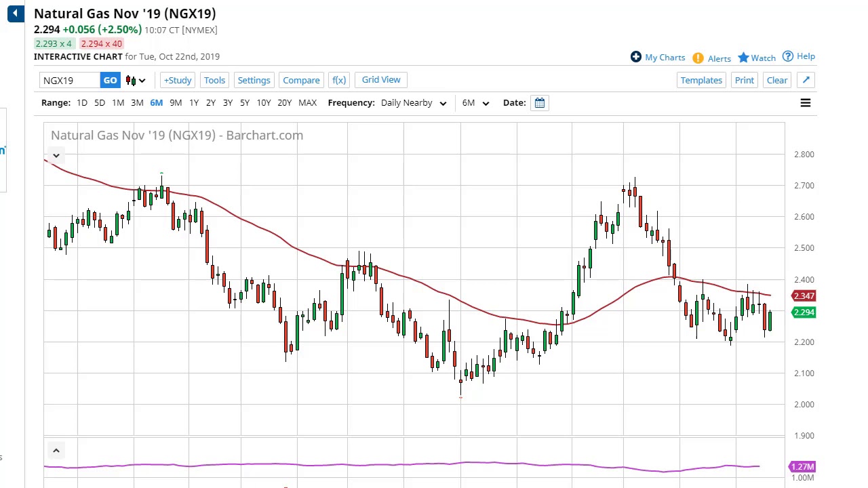Select 3Y range
868x488 pixels.
point(227,102)
